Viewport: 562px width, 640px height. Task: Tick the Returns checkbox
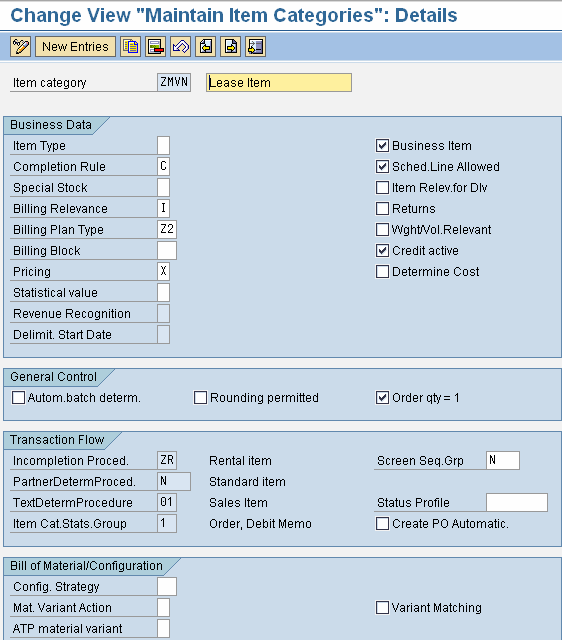point(382,208)
